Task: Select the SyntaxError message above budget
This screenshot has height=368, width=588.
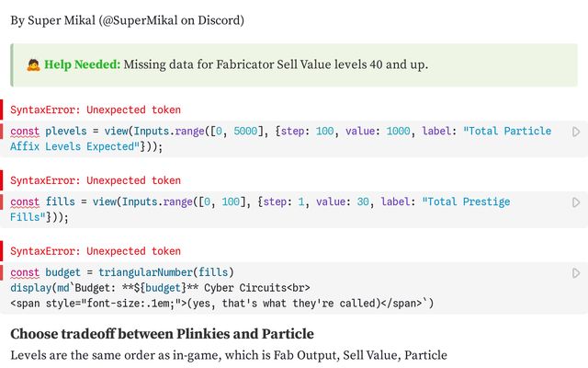Action: pos(96,251)
